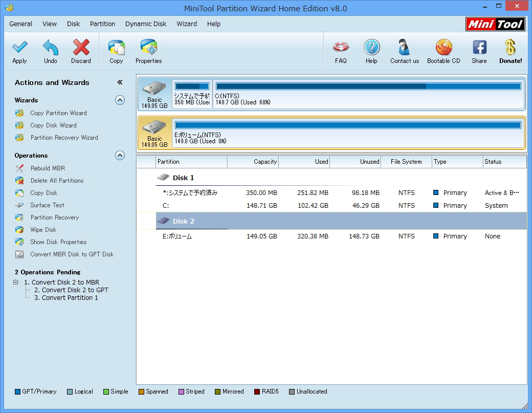Screen dimensions: 532x413
Task: Open the Wizard menu
Action: click(187, 24)
